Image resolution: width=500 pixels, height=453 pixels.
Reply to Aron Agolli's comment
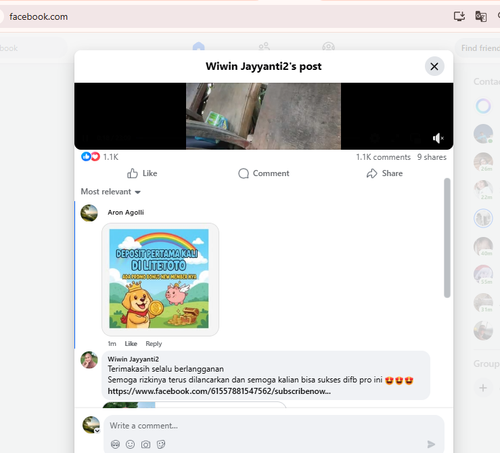pyautogui.click(x=154, y=343)
